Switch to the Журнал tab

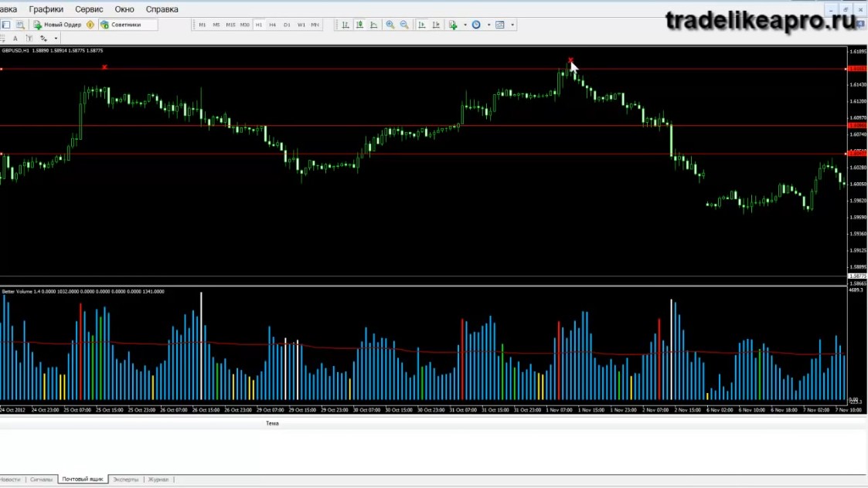click(158, 480)
